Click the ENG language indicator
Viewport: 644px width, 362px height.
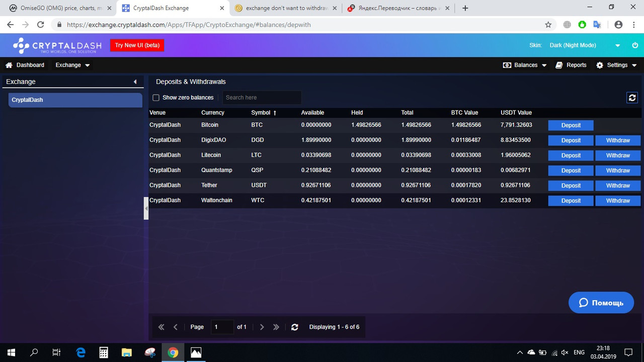[579, 352]
